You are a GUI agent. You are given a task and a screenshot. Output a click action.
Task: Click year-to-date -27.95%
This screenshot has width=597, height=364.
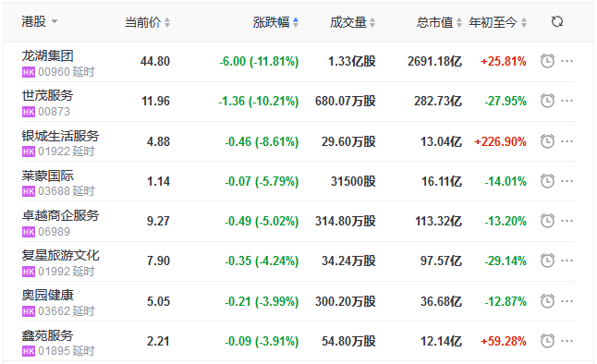[x=506, y=101]
